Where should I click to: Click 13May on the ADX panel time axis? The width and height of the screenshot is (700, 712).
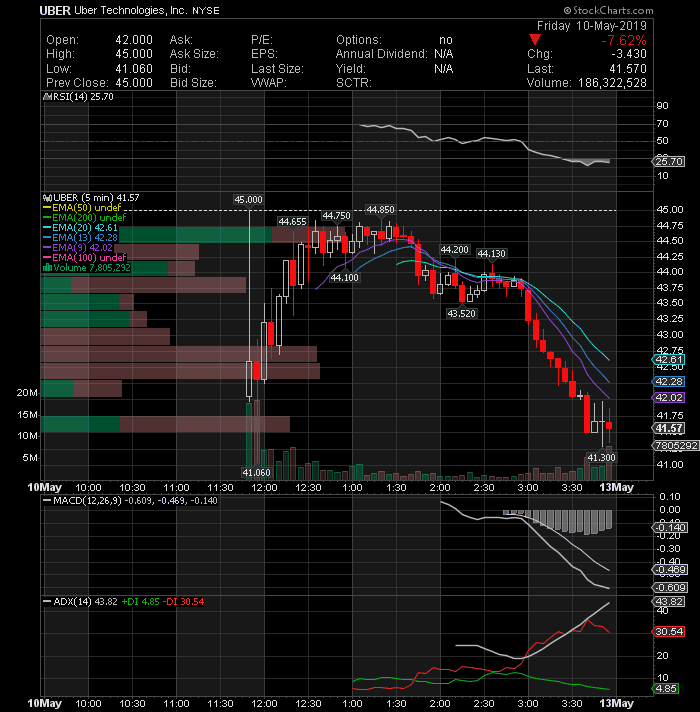click(x=616, y=704)
